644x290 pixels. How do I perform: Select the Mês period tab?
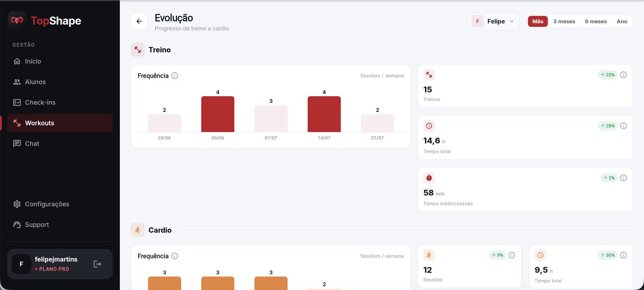point(538,21)
